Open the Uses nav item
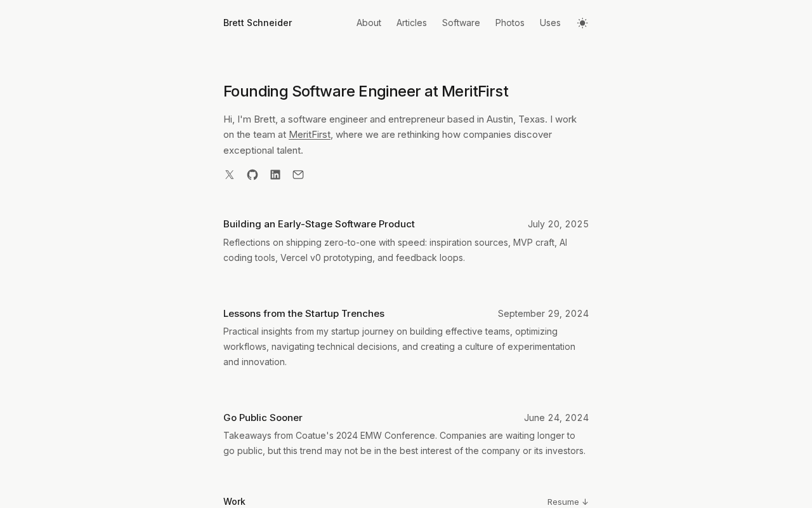The width and height of the screenshot is (812, 508). [550, 23]
